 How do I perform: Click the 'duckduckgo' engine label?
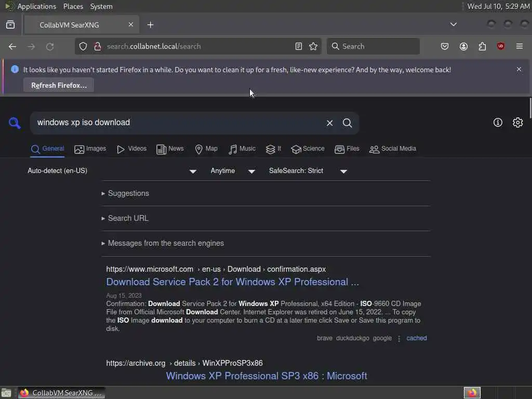353,338
